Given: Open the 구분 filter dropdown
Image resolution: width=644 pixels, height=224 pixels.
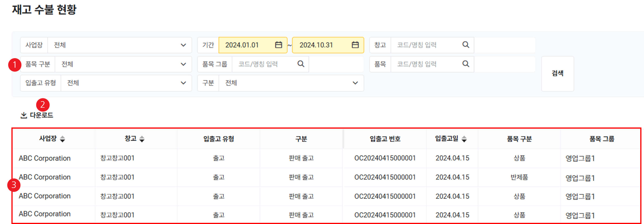Looking at the screenshot, I should 355,83.
